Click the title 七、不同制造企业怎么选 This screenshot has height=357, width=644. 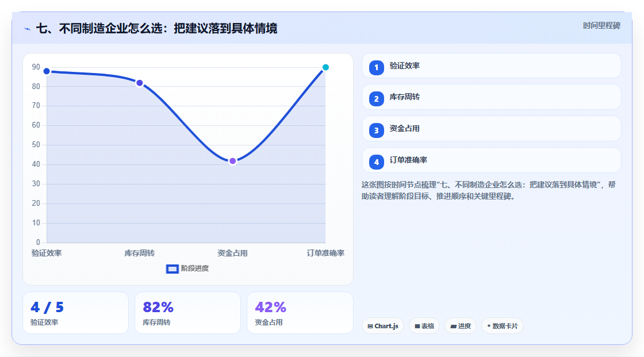tap(156, 29)
